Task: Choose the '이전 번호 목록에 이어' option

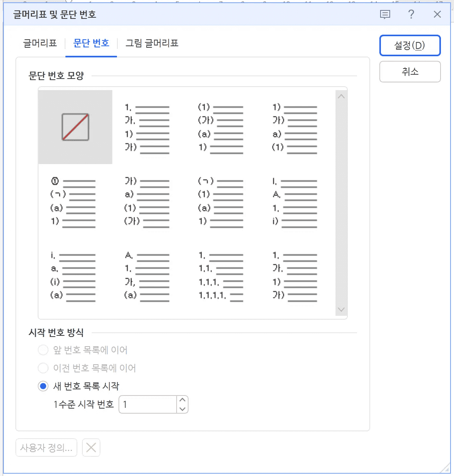Action: pos(43,368)
